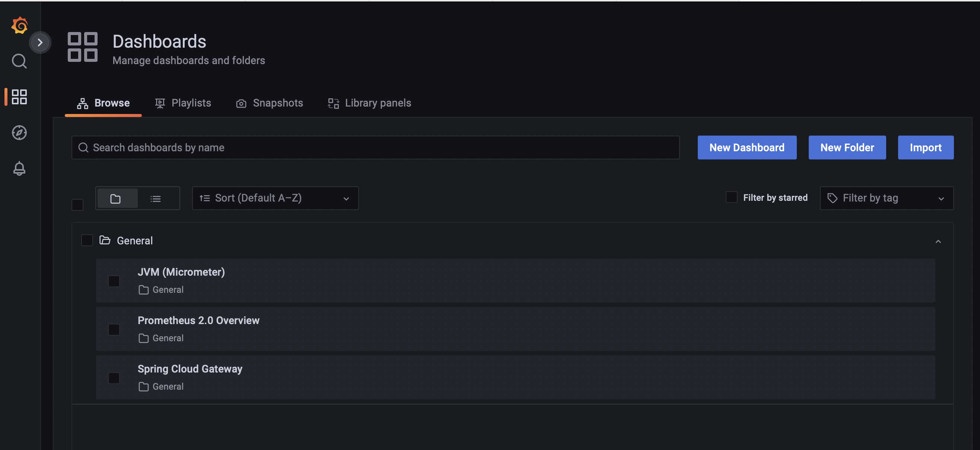Open search via sidebar magnifier icon
The height and width of the screenshot is (450, 980).
19,61
